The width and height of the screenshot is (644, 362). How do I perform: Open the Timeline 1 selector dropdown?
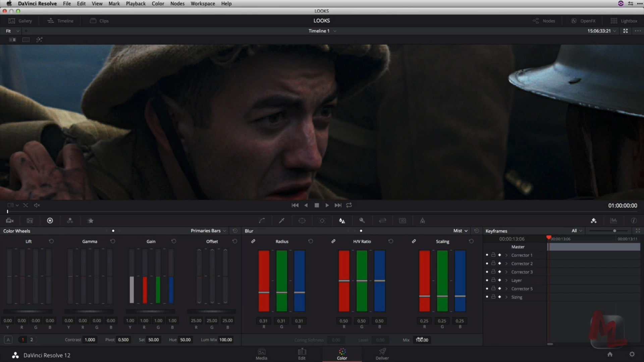[322, 31]
